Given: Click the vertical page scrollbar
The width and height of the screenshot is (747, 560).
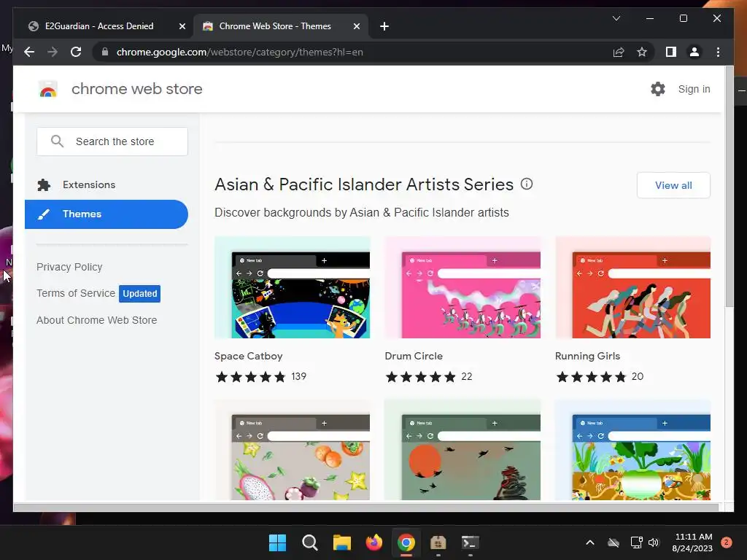Looking at the screenshot, I should [729, 187].
